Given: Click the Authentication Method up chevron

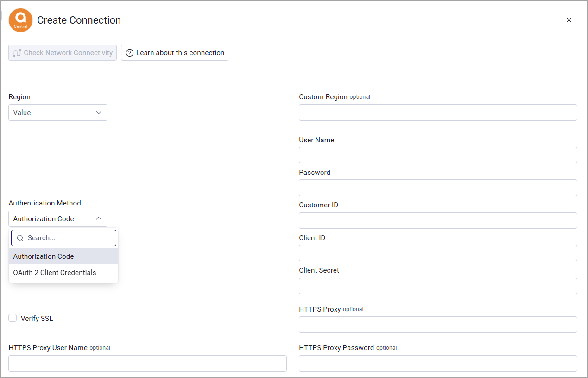Looking at the screenshot, I should (98, 218).
